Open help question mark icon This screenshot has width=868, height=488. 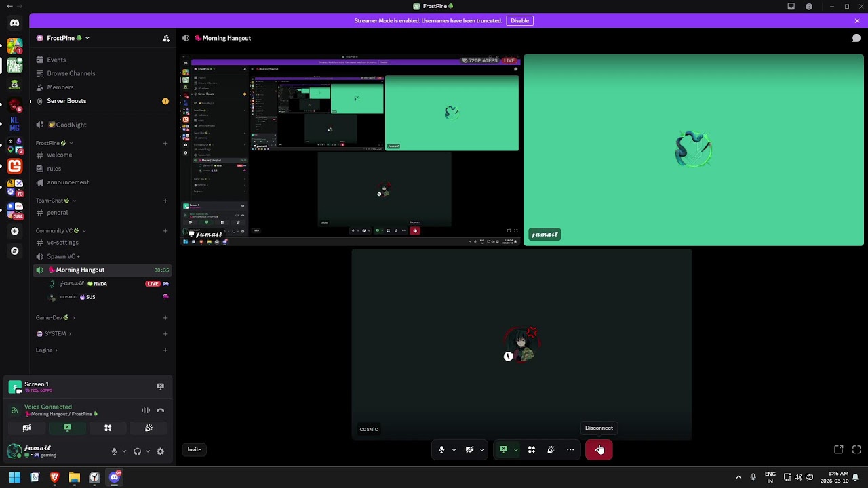point(809,7)
